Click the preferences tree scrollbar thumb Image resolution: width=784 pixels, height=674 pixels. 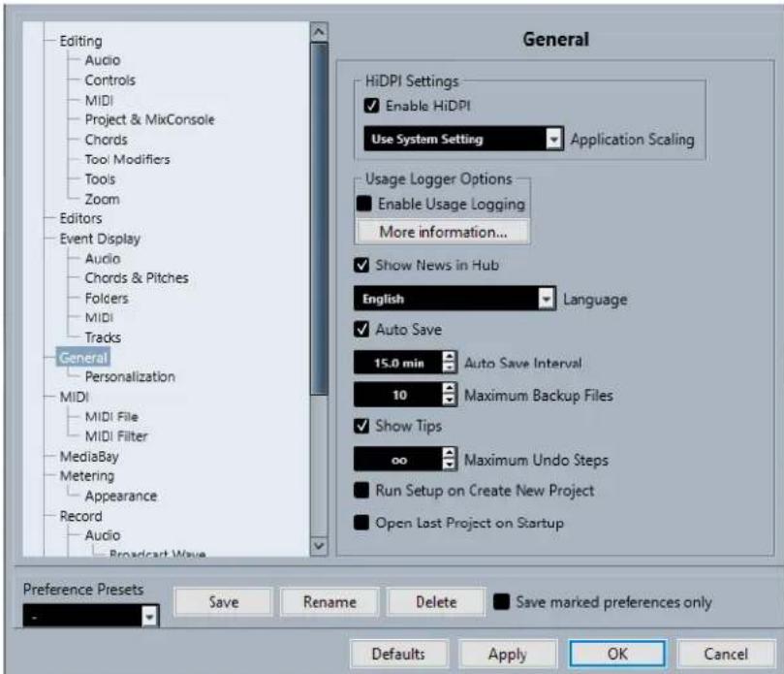tap(319, 218)
